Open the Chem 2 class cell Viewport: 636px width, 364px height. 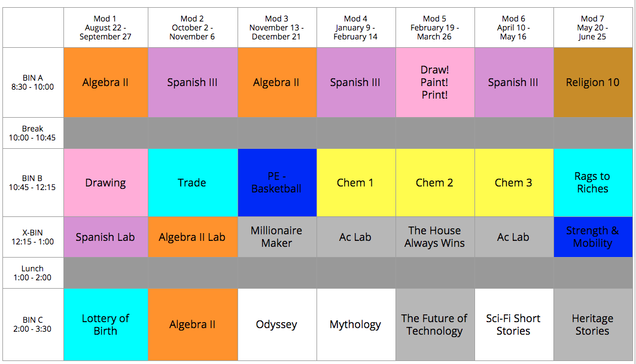(x=434, y=183)
